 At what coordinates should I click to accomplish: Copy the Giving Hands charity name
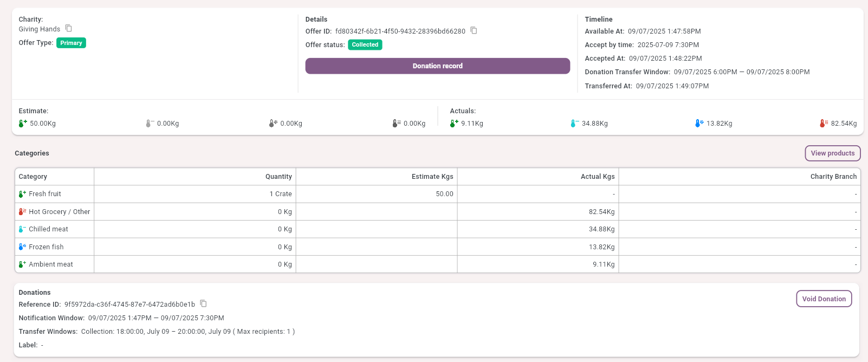(69, 28)
